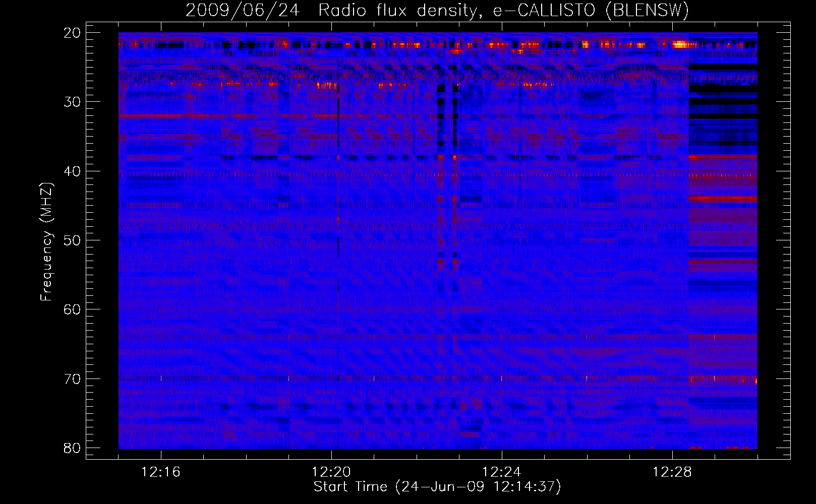Click the x-axis label 'Start Time (24-Jun-09 12:14:37)'
The height and width of the screenshot is (504, 816).
(x=437, y=487)
